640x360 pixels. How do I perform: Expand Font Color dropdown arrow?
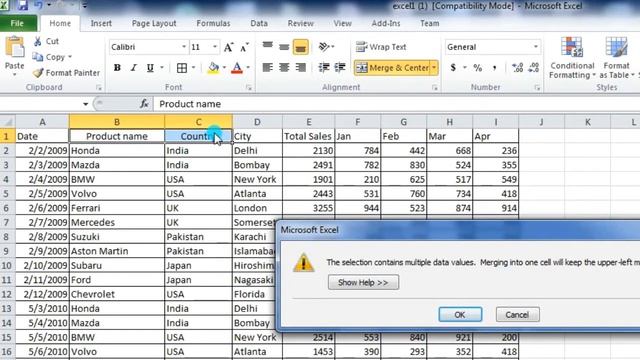tap(248, 68)
